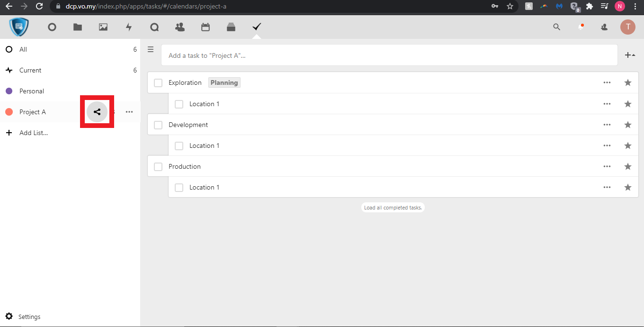644x327 pixels.
Task: Select the Current list in sidebar
Action: (30, 70)
